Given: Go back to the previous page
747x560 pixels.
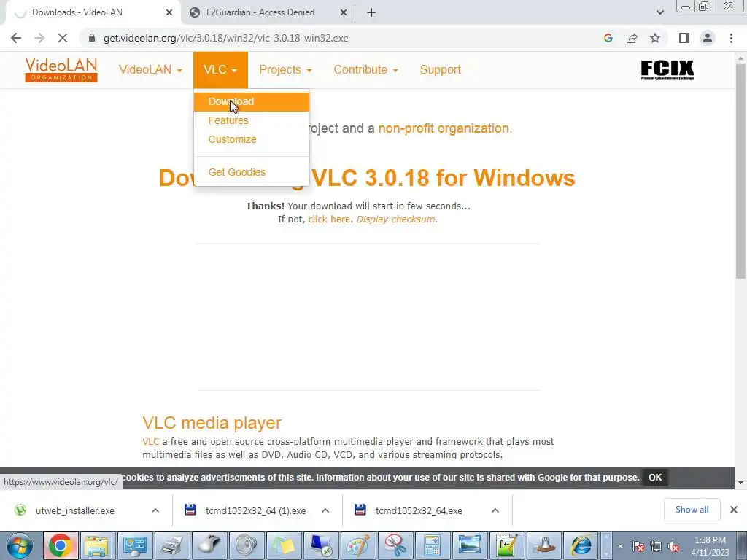Looking at the screenshot, I should click(x=16, y=38).
